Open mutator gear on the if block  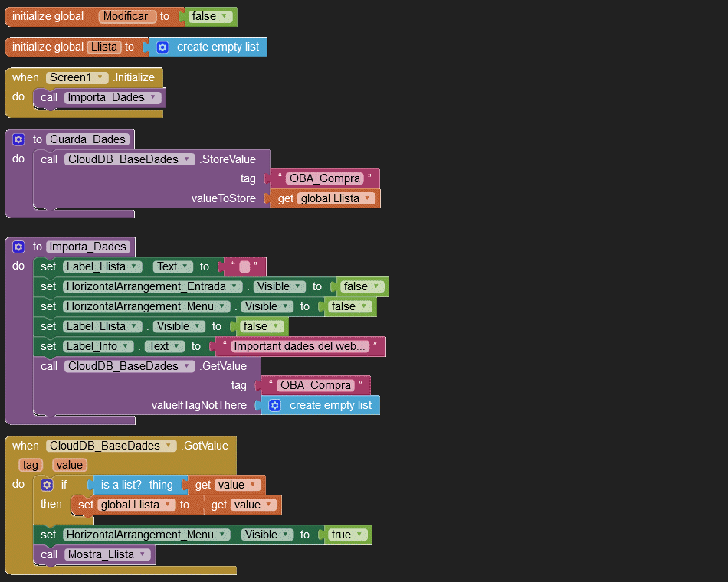47,485
